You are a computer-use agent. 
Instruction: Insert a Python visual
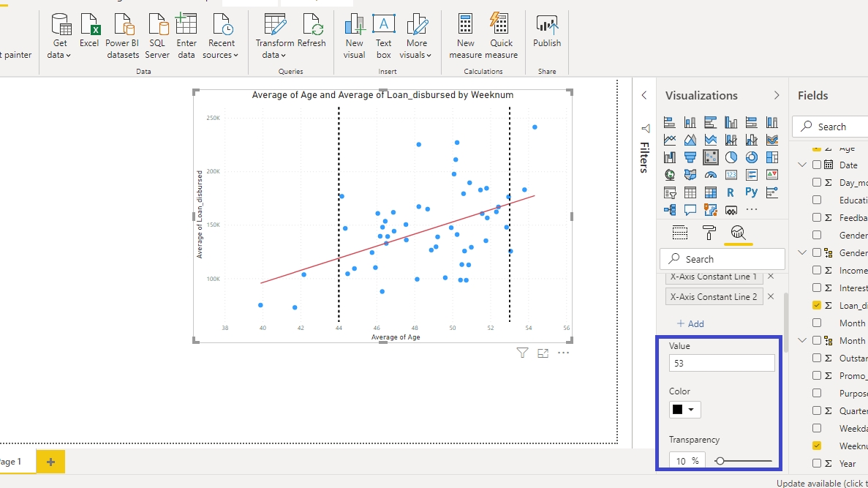(x=752, y=192)
